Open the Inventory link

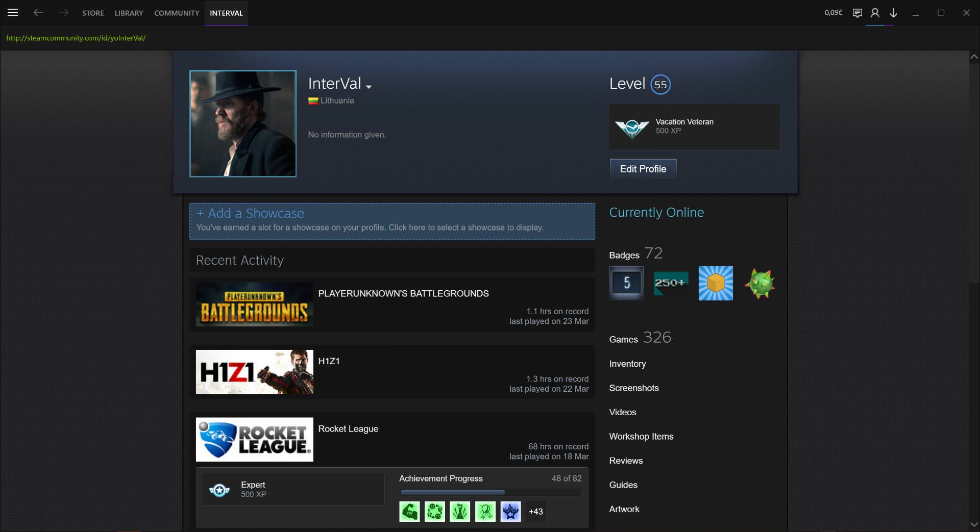click(627, 364)
